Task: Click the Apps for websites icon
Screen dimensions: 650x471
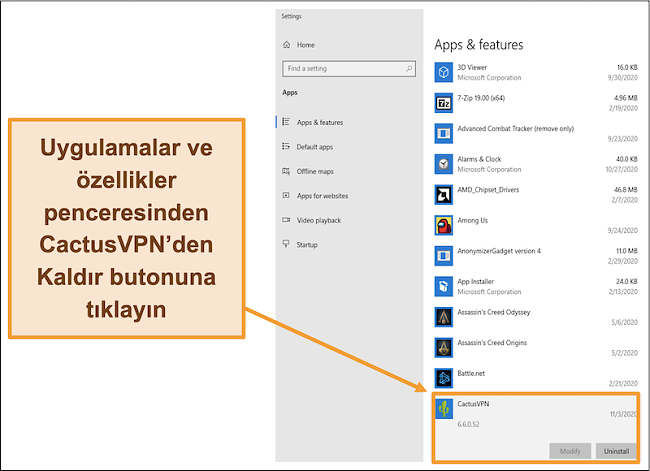Action: tap(286, 195)
